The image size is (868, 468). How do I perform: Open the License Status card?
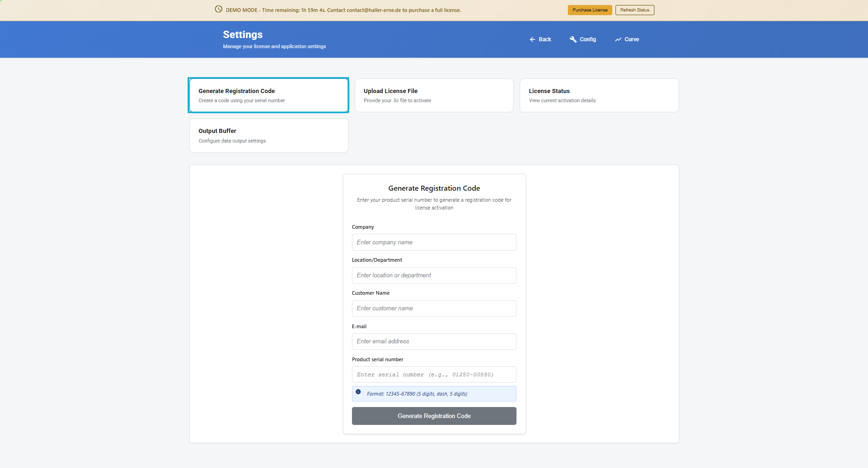599,95
